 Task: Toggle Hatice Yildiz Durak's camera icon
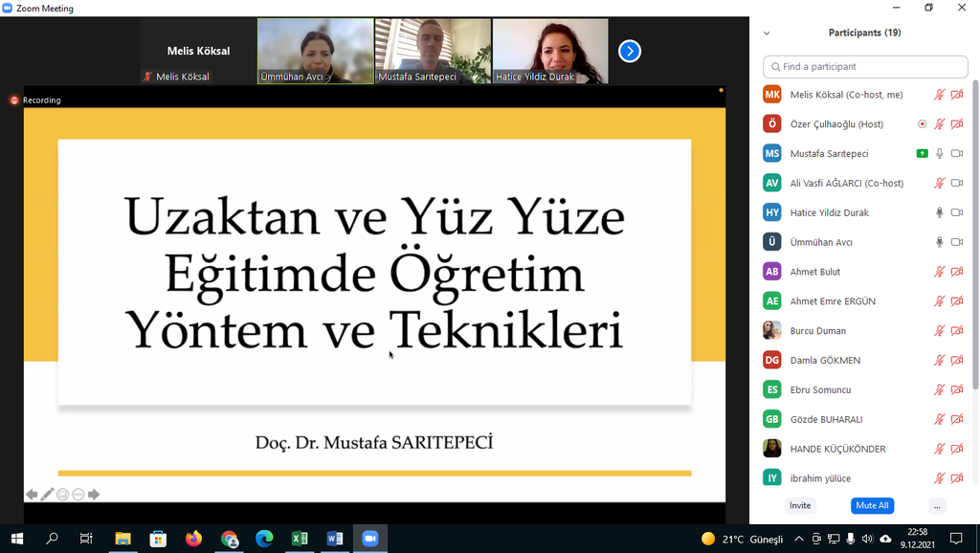coord(956,212)
